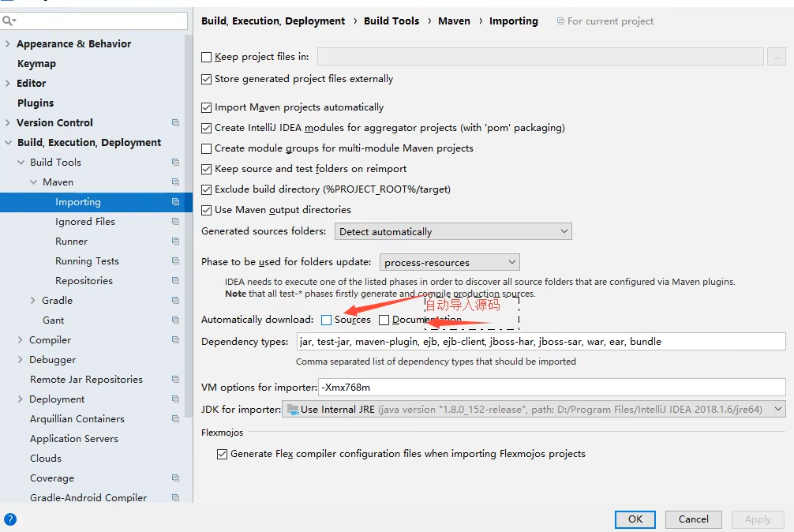Toggle Use Maven output directories
Viewport: 794px width, 532px height.
coord(206,210)
